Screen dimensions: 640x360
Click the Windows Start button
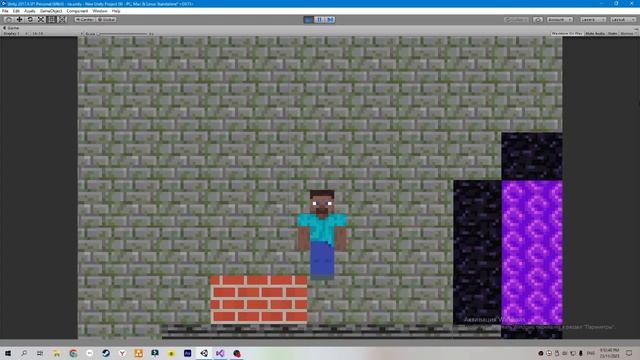pyautogui.click(x=8, y=353)
